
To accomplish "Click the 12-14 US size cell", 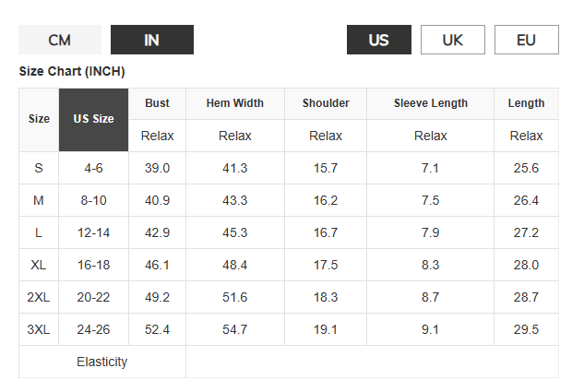I will click(93, 232).
